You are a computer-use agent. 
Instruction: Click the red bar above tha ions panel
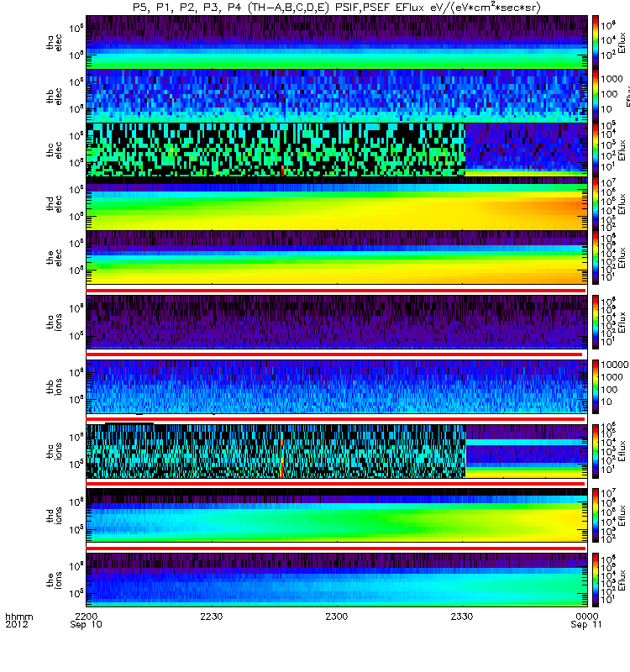pos(336,291)
